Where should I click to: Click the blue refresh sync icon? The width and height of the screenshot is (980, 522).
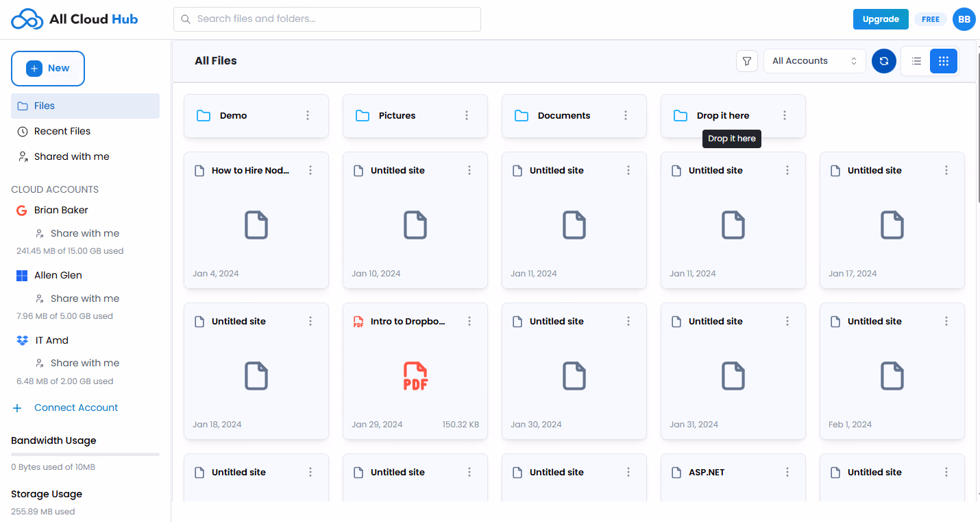coord(883,61)
